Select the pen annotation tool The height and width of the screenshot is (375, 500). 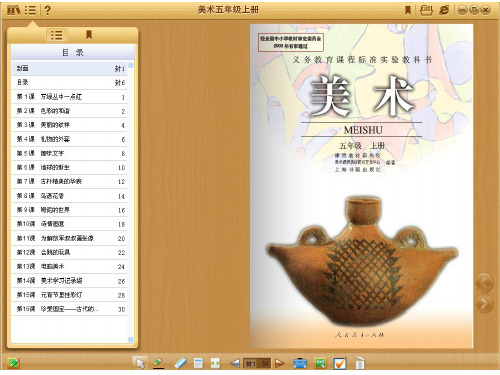158,363
